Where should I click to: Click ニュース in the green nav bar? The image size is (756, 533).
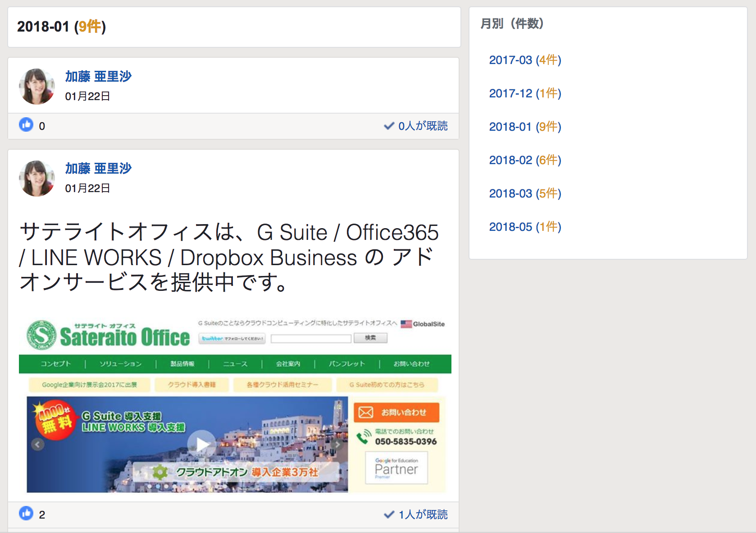tap(235, 364)
